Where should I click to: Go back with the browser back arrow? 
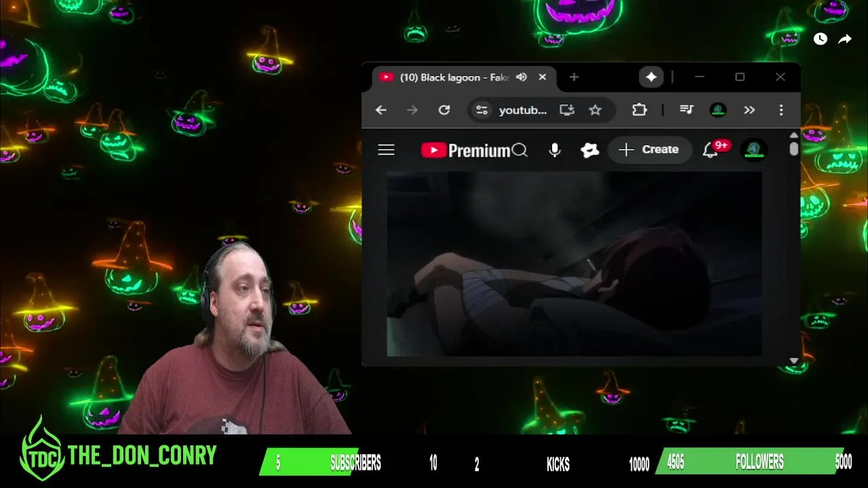(381, 110)
